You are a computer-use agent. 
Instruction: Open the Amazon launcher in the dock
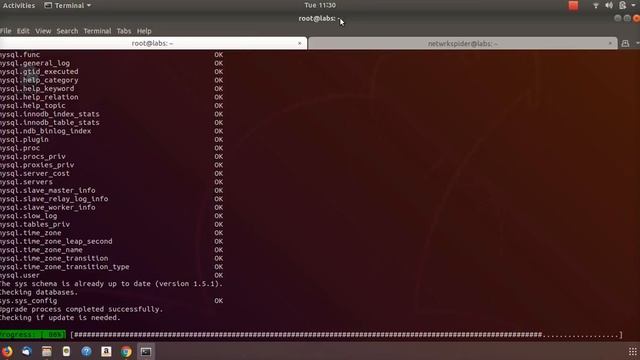[x=106, y=351]
